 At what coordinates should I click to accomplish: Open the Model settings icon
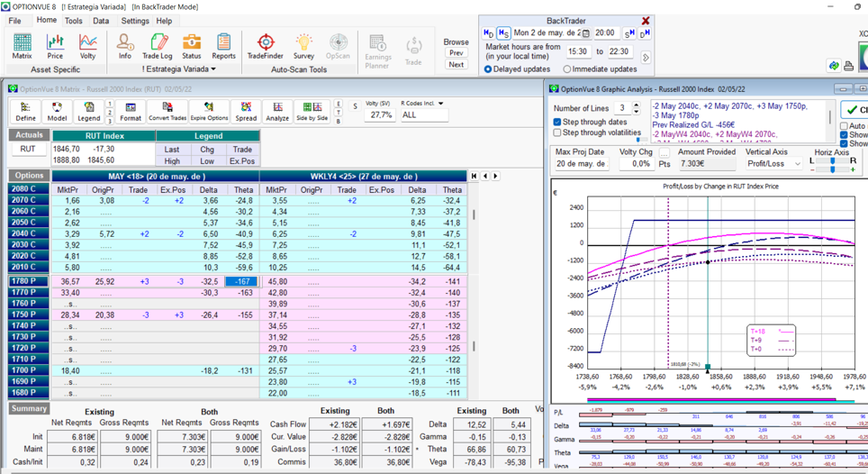pyautogui.click(x=57, y=112)
